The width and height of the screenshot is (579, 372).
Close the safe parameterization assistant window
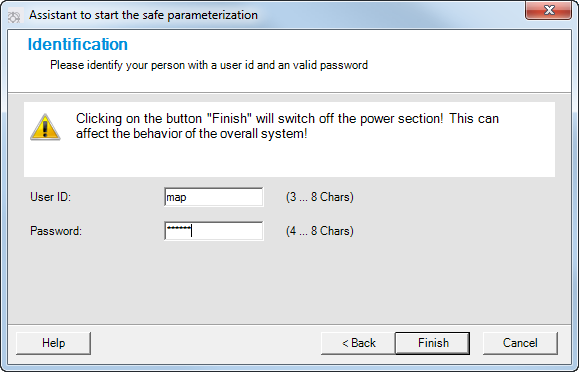(x=549, y=10)
